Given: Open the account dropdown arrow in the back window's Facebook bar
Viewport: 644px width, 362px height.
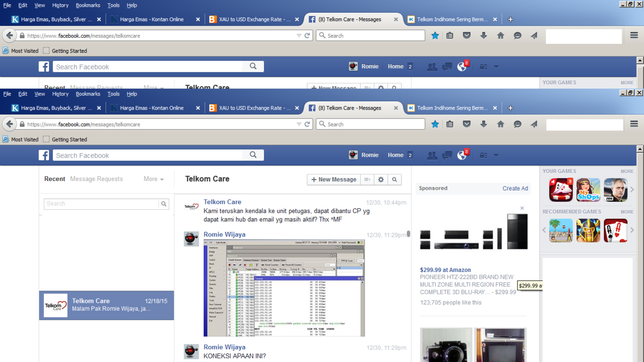Looking at the screenshot, I should 496,67.
